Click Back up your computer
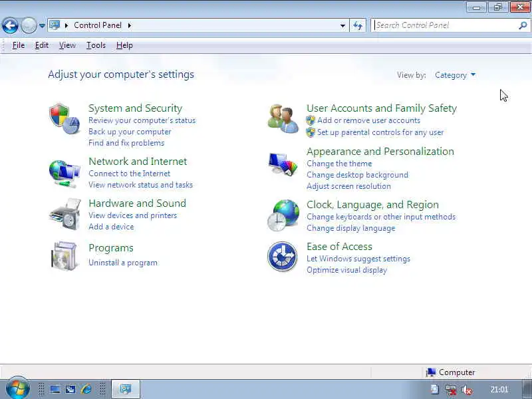The image size is (532, 399). point(130,132)
